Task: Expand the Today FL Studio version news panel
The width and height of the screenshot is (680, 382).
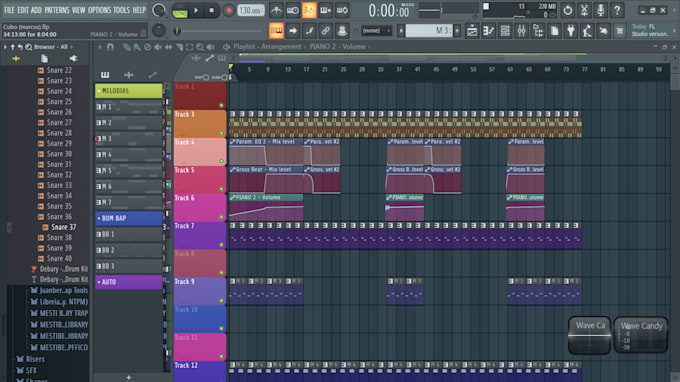Action: tap(653, 30)
